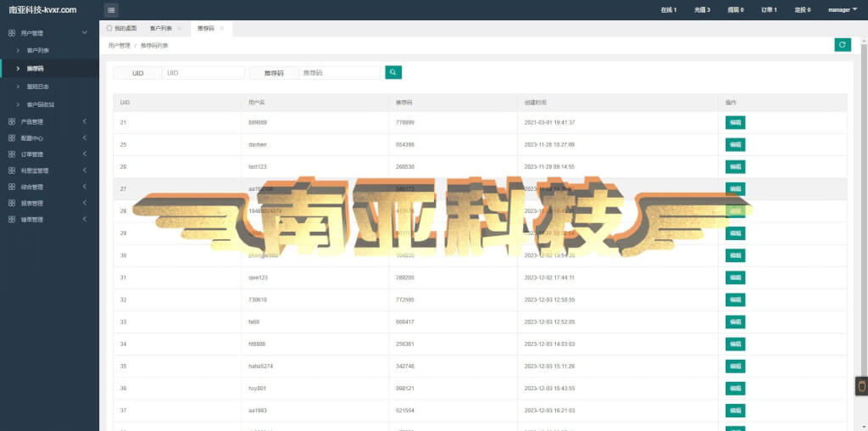Click the grid icon beside 报表管理
The height and width of the screenshot is (431, 868).
(12, 203)
